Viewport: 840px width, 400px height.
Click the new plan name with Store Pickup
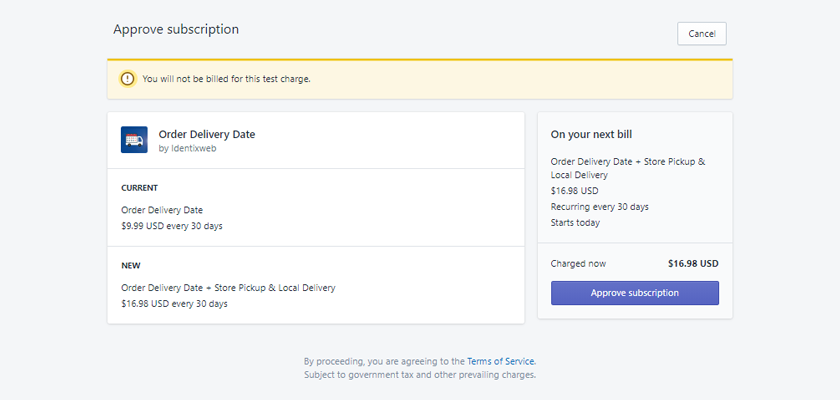click(228, 288)
